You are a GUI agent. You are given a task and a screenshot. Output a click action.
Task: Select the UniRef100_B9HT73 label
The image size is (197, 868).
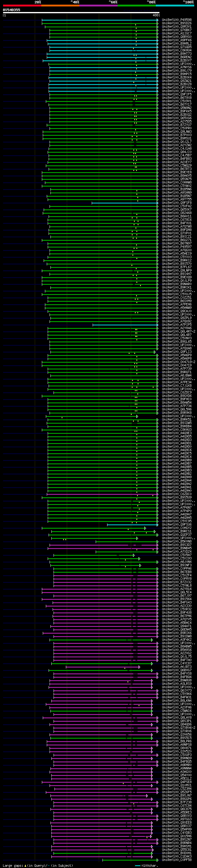tap(176, 54)
